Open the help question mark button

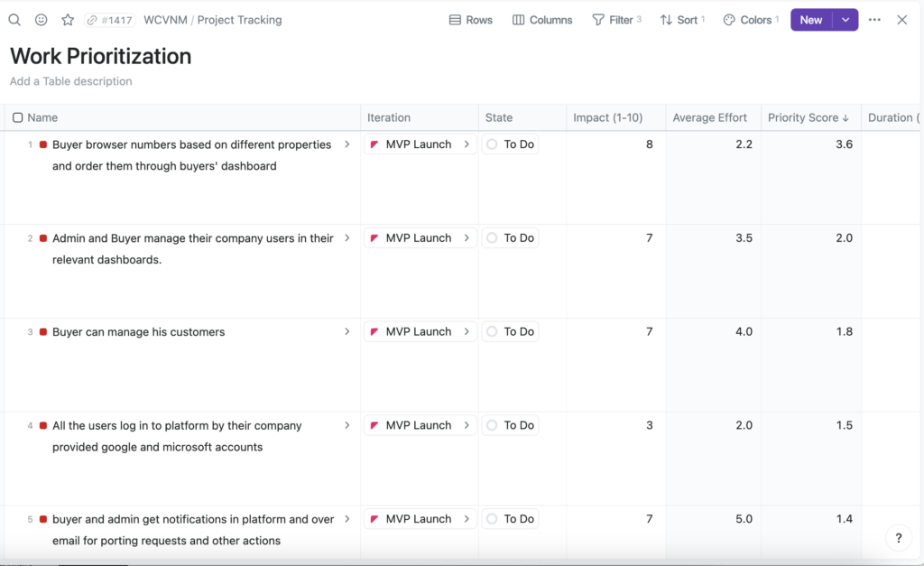click(x=899, y=538)
